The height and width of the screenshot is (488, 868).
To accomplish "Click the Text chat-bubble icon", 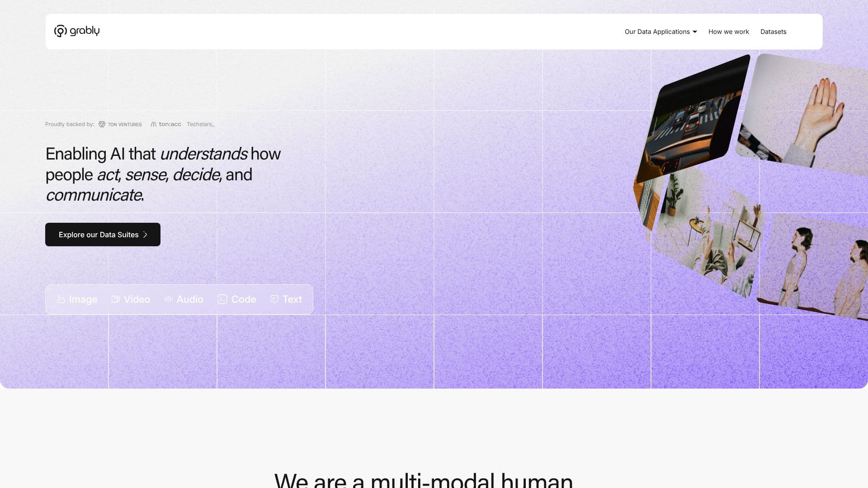I will (274, 299).
